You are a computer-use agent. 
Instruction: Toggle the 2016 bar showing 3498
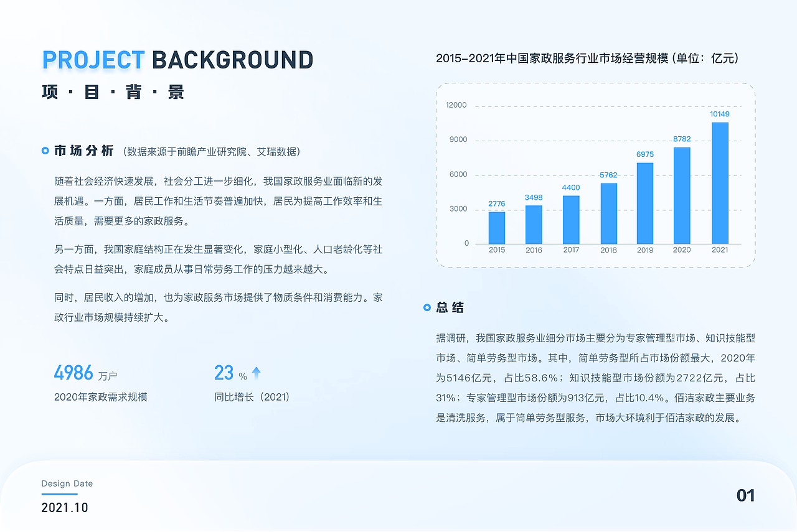point(534,224)
